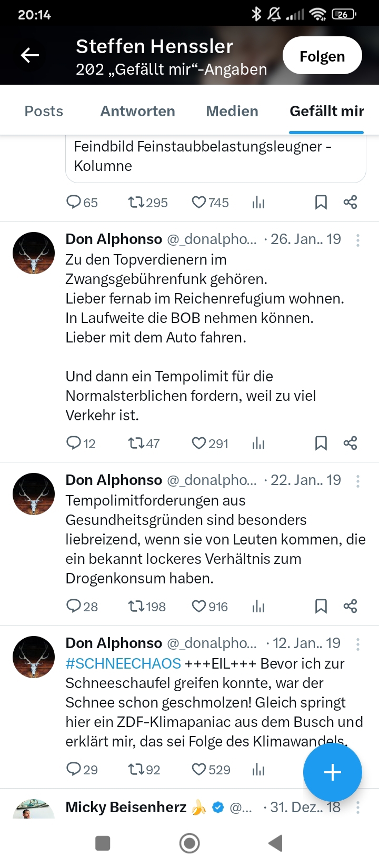Retweet the 22. Jan. Tempolimitforderungen post
Screen dimensions: 379x868
click(136, 607)
